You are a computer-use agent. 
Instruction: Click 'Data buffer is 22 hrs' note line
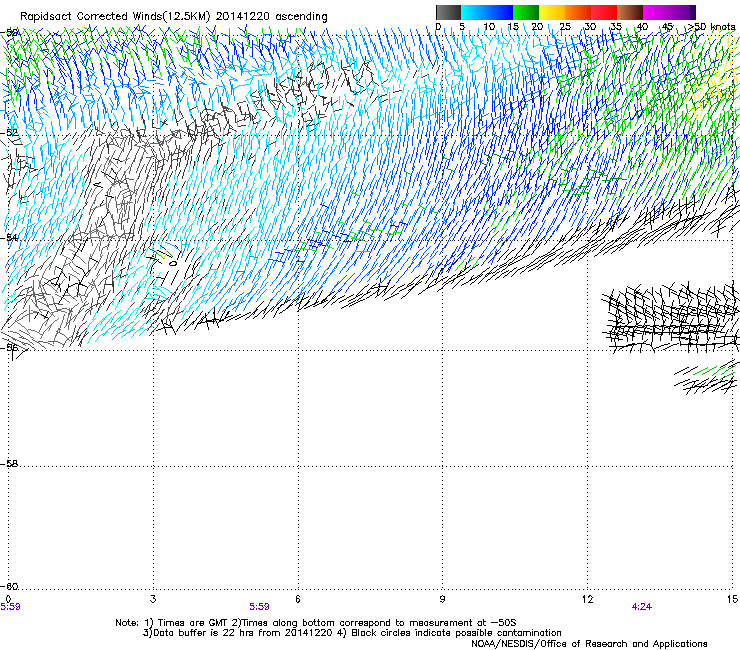point(352,633)
